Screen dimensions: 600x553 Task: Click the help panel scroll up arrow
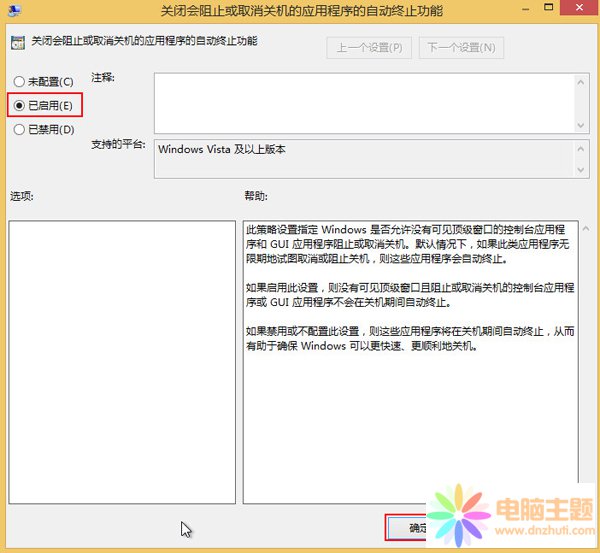(586, 228)
